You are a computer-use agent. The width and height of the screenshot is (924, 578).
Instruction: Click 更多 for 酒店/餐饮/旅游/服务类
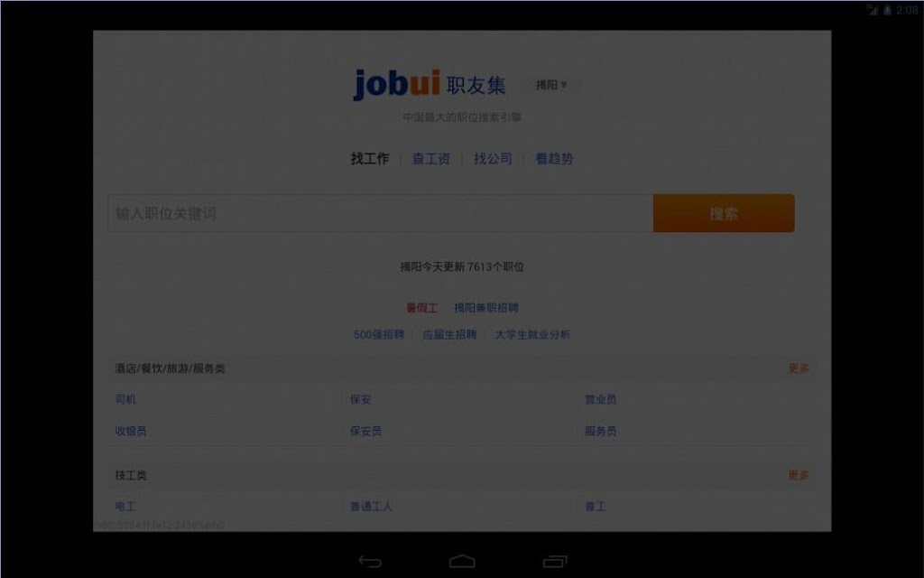pos(799,368)
